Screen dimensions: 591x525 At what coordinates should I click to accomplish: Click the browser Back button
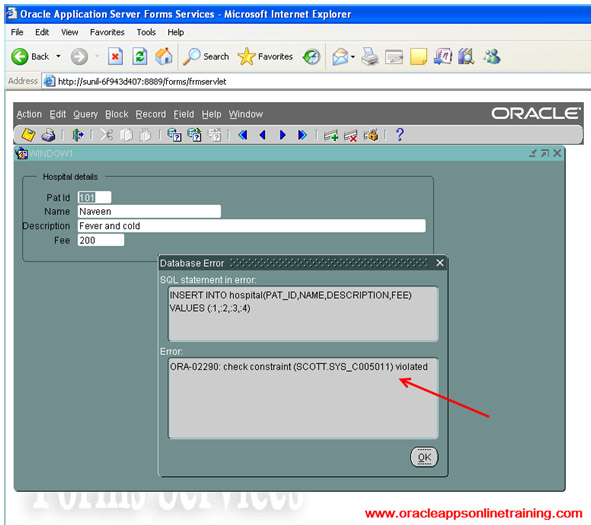[x=30, y=57]
